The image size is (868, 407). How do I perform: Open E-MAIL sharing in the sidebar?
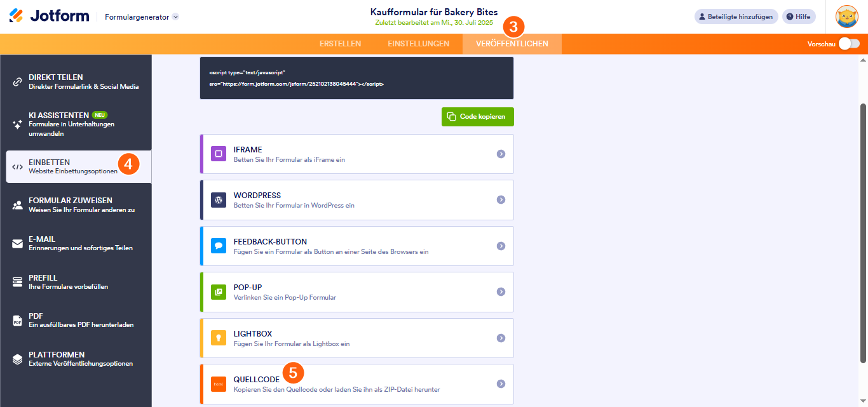[x=79, y=244]
